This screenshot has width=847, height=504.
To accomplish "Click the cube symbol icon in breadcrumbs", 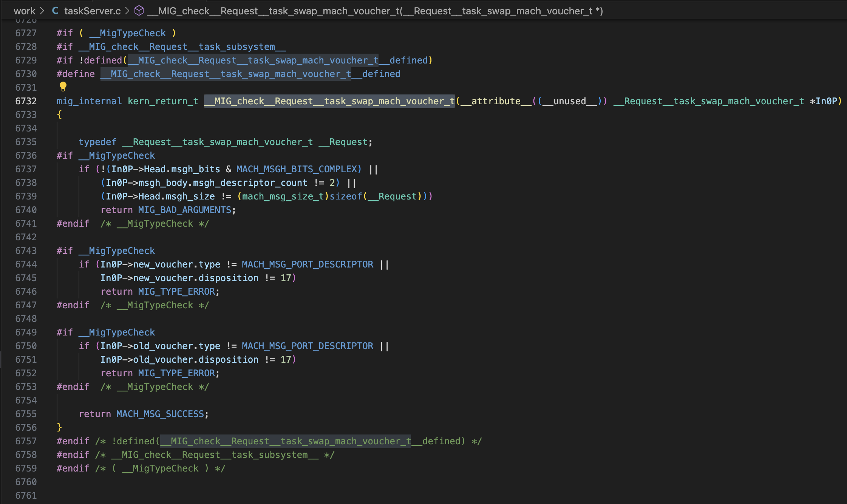I will coord(139,11).
